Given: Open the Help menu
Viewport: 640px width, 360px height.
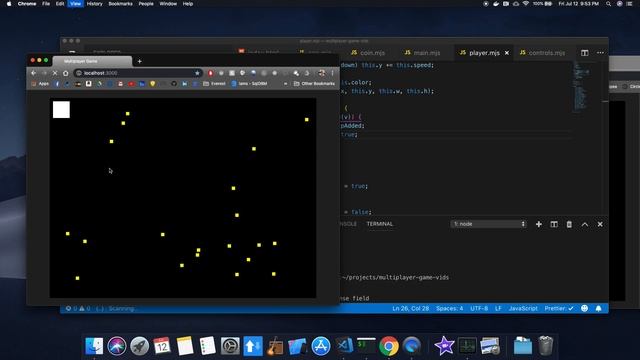Looking at the screenshot, I should pyautogui.click(x=188, y=4).
